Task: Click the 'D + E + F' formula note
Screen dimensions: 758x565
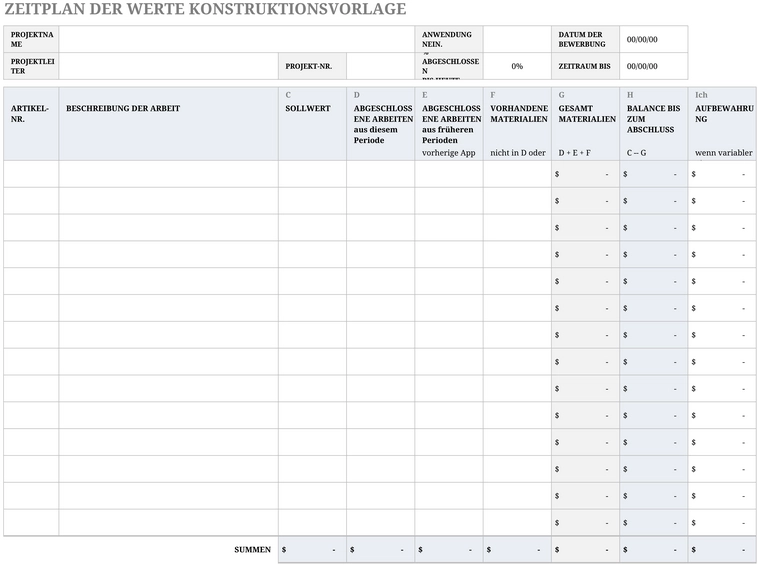Action: click(574, 153)
